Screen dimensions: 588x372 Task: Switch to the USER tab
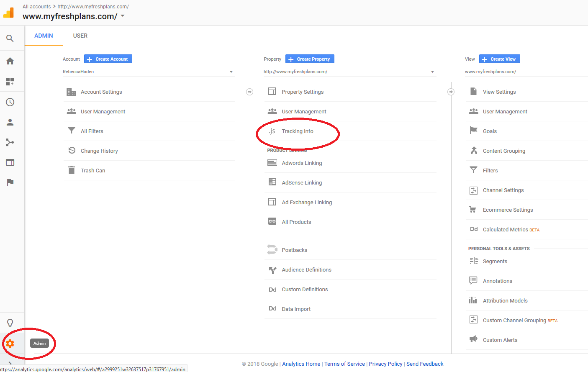pos(80,36)
